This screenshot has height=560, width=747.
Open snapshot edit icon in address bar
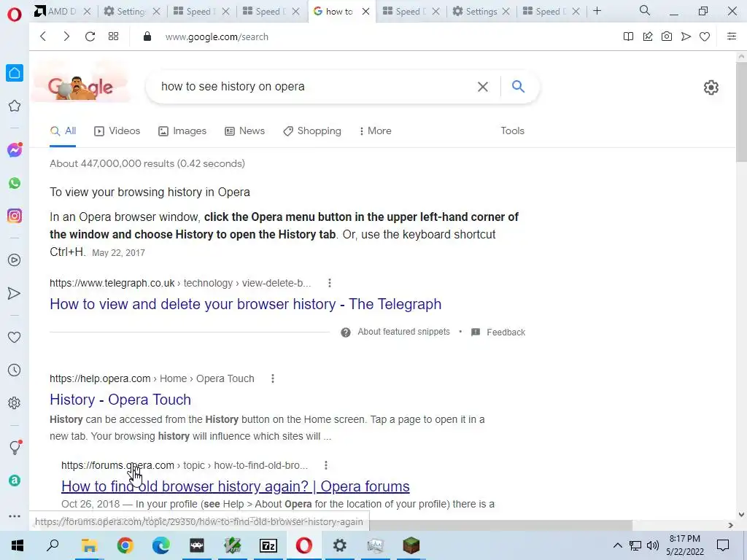(x=648, y=36)
